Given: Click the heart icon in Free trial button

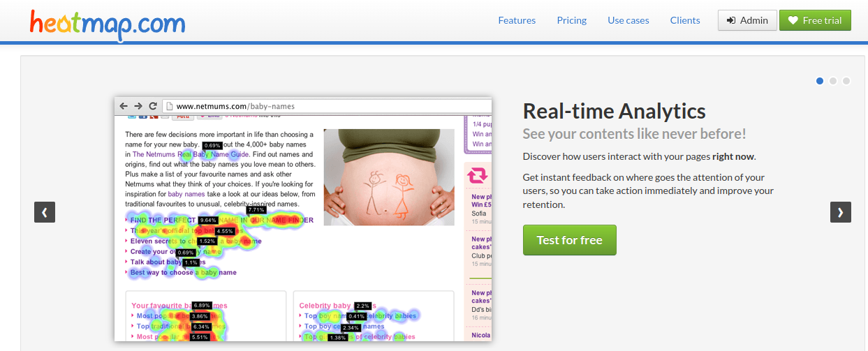Looking at the screenshot, I should [793, 20].
